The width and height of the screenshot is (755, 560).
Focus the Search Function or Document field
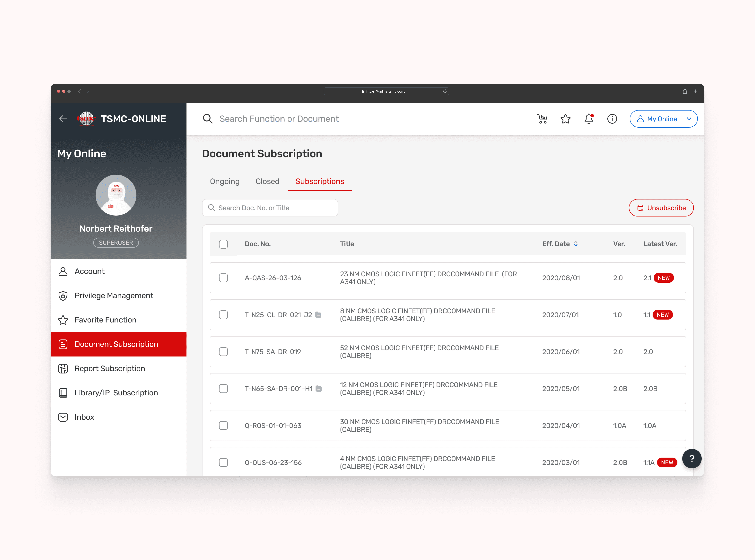pos(279,119)
